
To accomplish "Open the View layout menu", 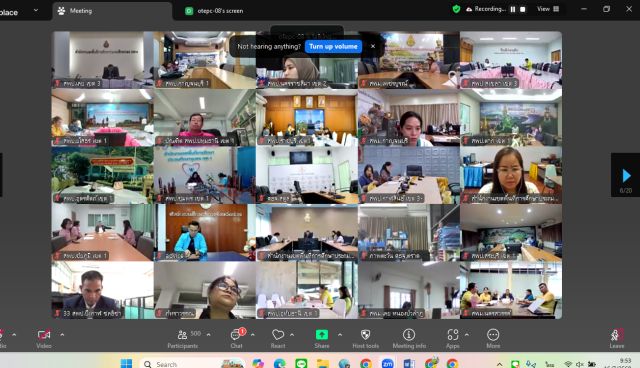I will point(548,9).
